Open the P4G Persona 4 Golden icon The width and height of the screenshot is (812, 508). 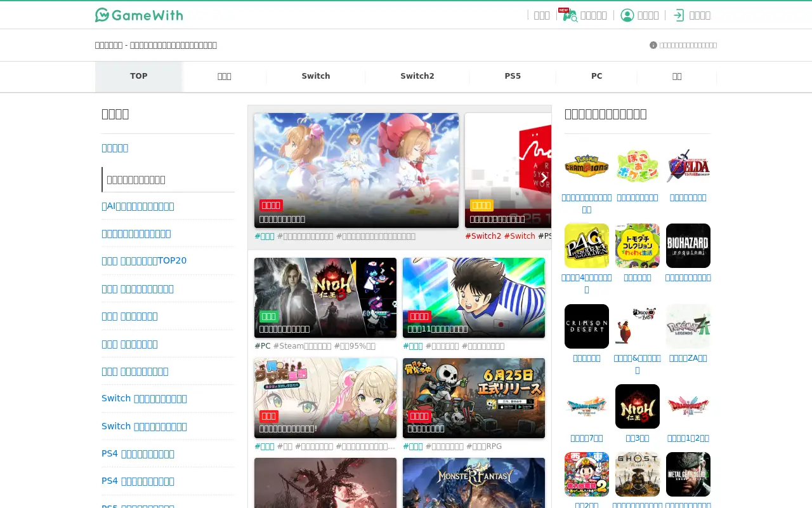[587, 246]
